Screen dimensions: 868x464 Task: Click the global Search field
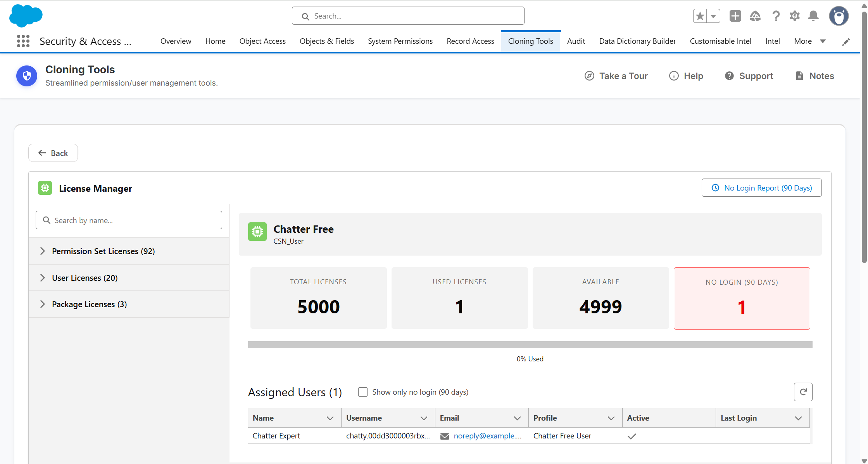tap(408, 16)
